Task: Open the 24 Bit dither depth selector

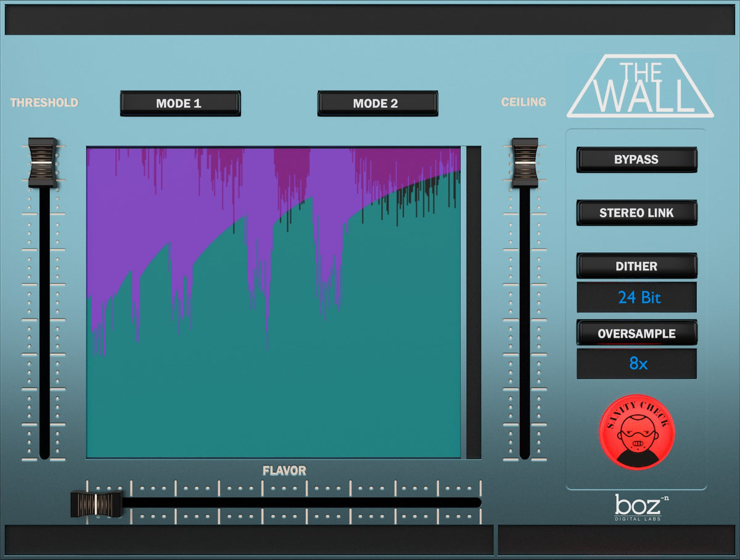Action: point(636,297)
